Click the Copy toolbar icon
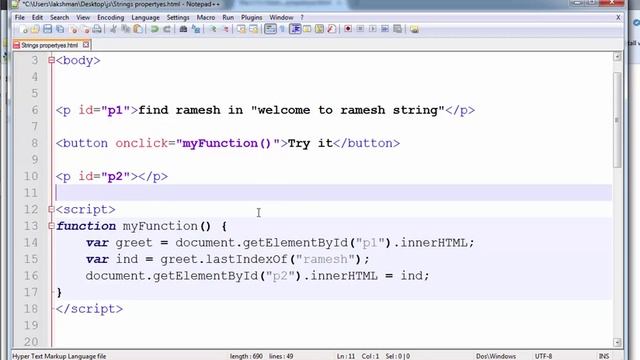 [x=126, y=29]
